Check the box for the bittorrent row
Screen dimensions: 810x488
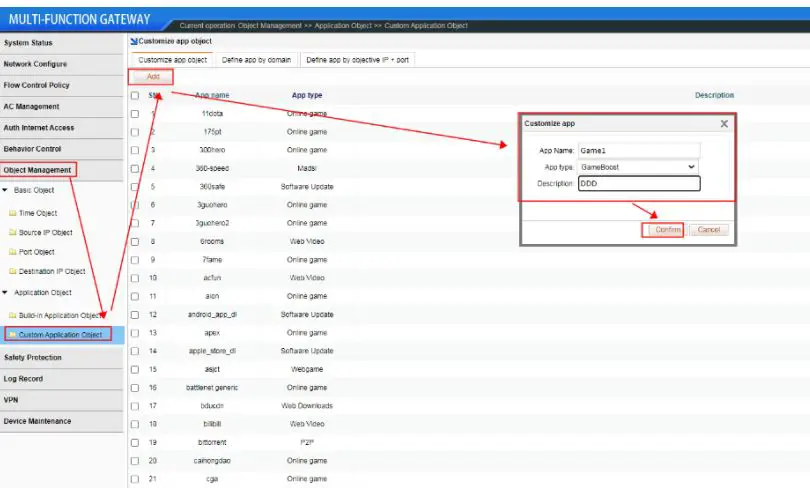135,443
